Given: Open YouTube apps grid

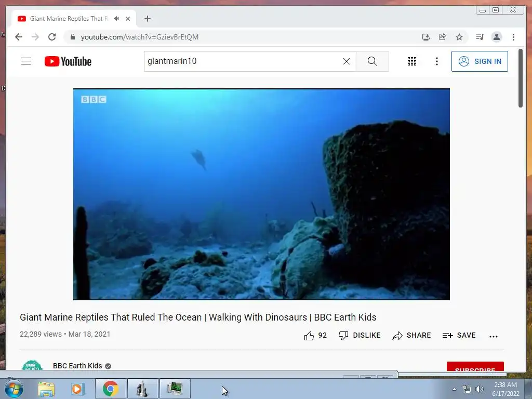Looking at the screenshot, I should [412, 61].
